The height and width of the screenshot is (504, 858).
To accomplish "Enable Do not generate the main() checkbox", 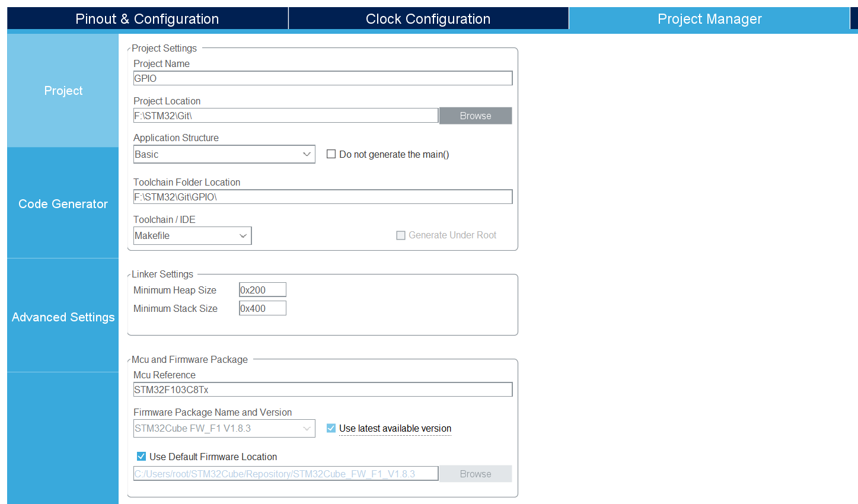I will click(x=331, y=154).
